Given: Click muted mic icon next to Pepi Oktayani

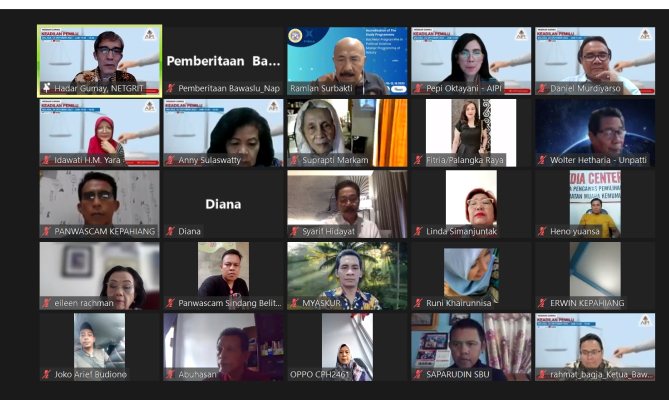Looking at the screenshot, I should coord(419,89).
